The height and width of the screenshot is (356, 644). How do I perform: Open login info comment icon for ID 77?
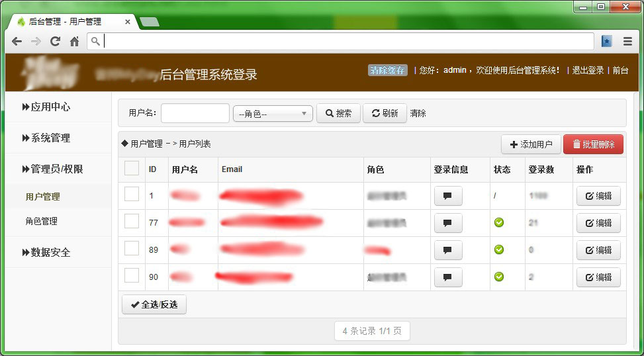coord(447,223)
